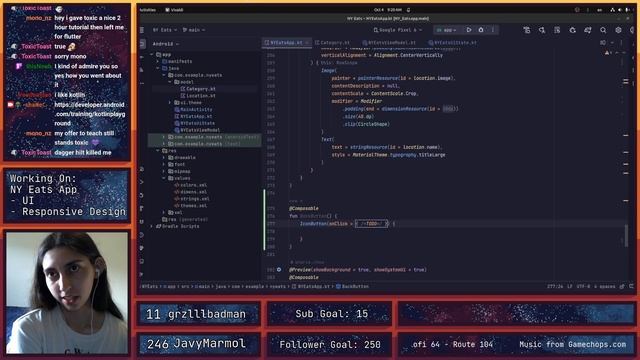Click the toolbar icon left of the settings search icon

[x=588, y=30]
